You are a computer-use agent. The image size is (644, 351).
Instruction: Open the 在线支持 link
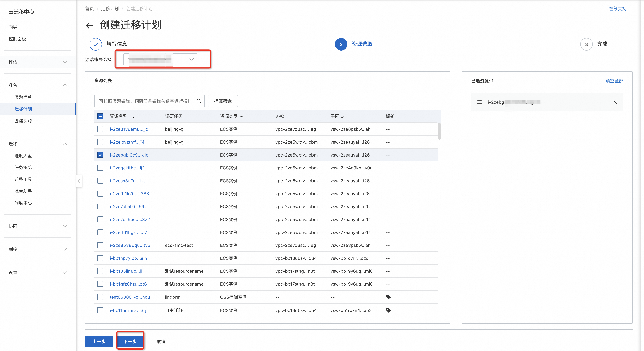[x=617, y=8]
